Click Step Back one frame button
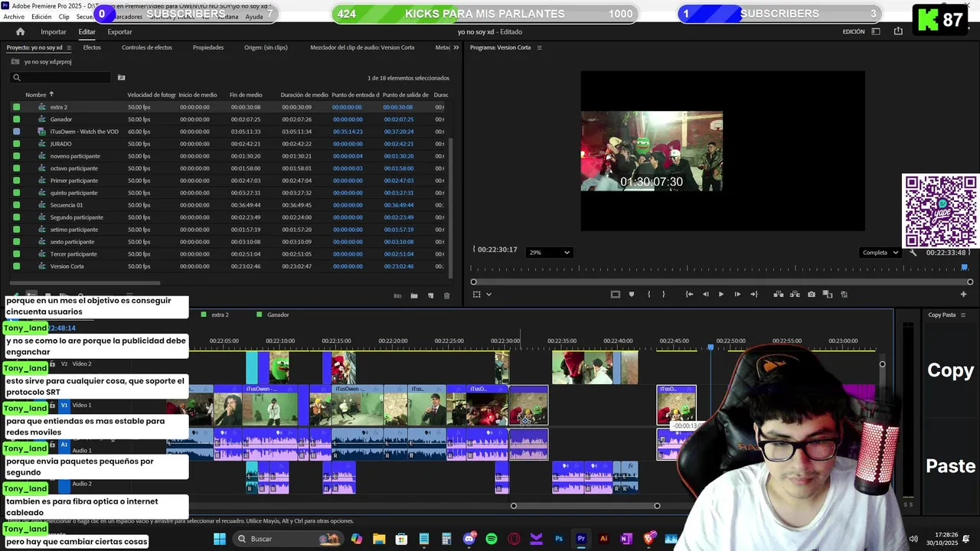 (x=705, y=295)
